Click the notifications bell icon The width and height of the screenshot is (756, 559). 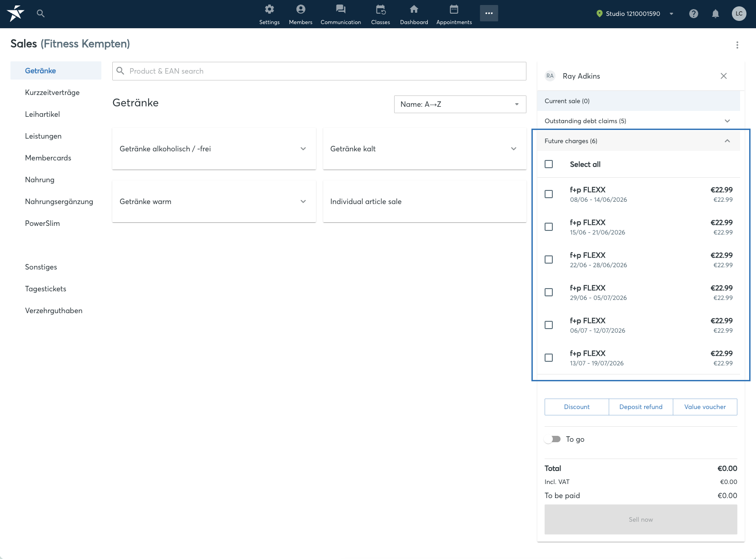pos(715,14)
